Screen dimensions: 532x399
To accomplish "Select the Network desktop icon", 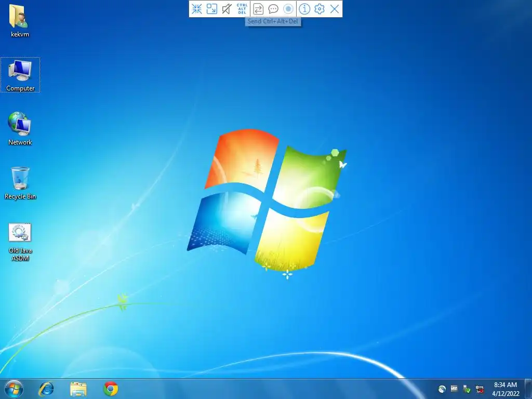I will [20, 129].
